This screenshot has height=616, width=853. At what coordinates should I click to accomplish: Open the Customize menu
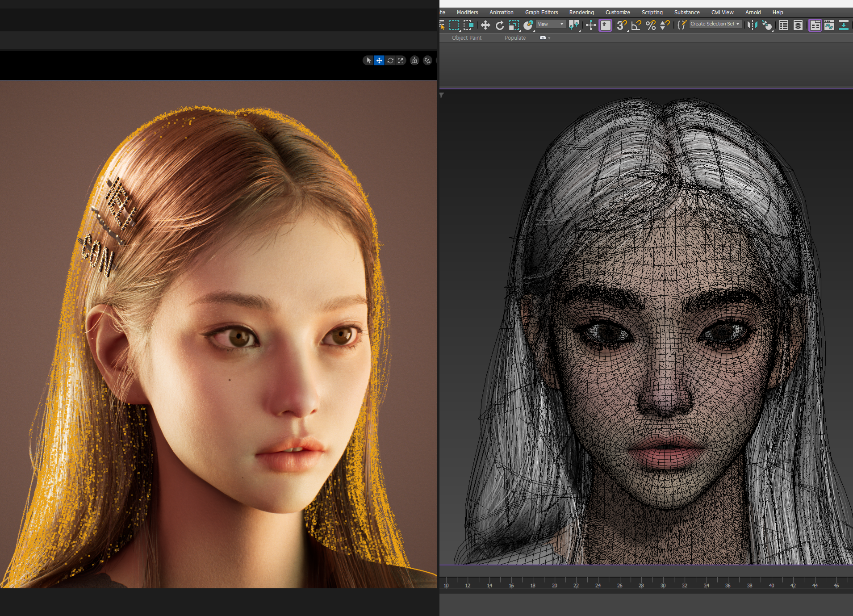(618, 13)
